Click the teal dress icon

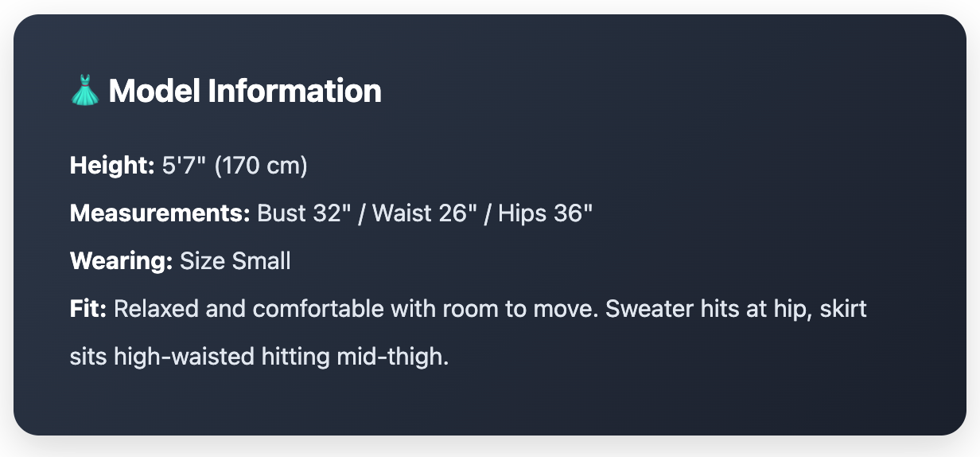coord(84,91)
